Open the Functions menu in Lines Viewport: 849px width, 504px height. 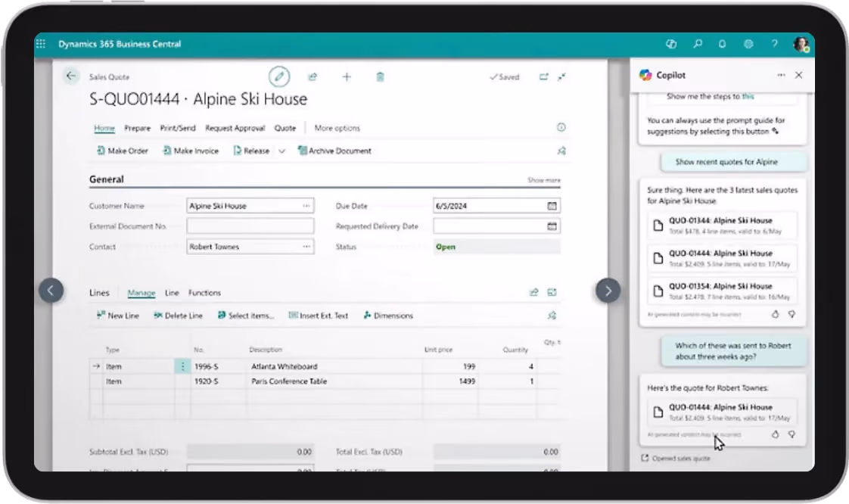tap(204, 293)
